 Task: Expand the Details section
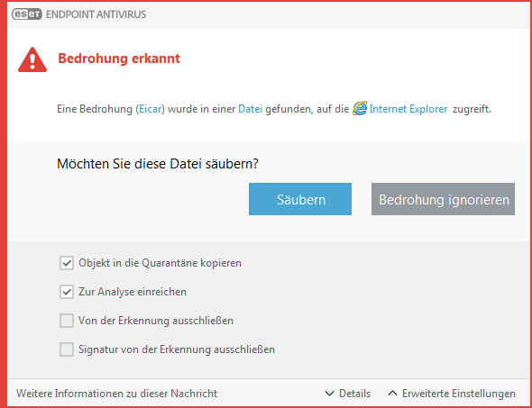(x=348, y=394)
